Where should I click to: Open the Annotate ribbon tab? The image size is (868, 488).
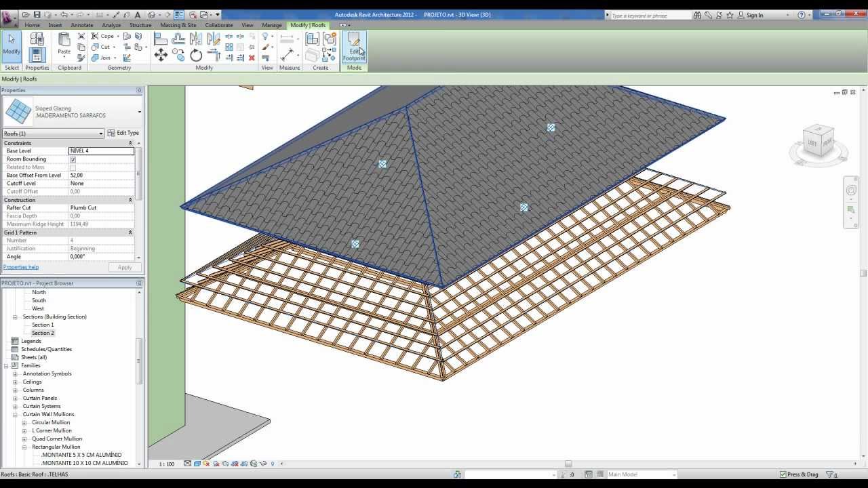point(82,25)
